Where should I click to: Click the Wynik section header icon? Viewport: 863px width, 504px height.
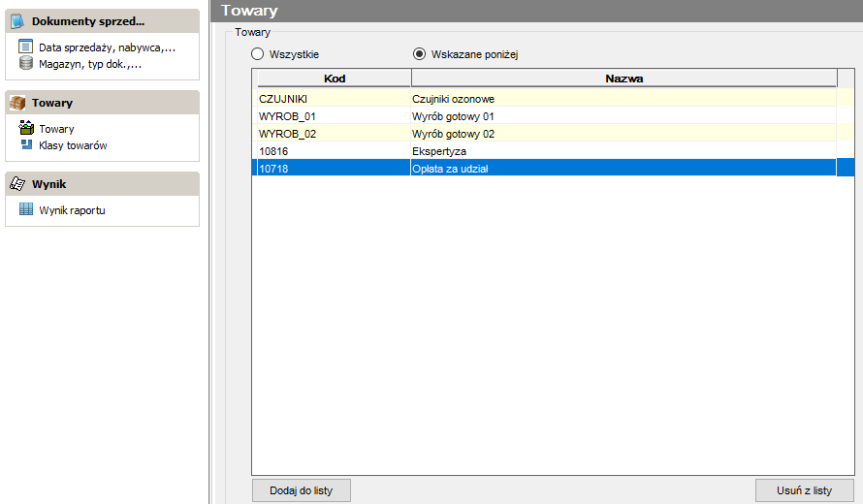pos(17,184)
